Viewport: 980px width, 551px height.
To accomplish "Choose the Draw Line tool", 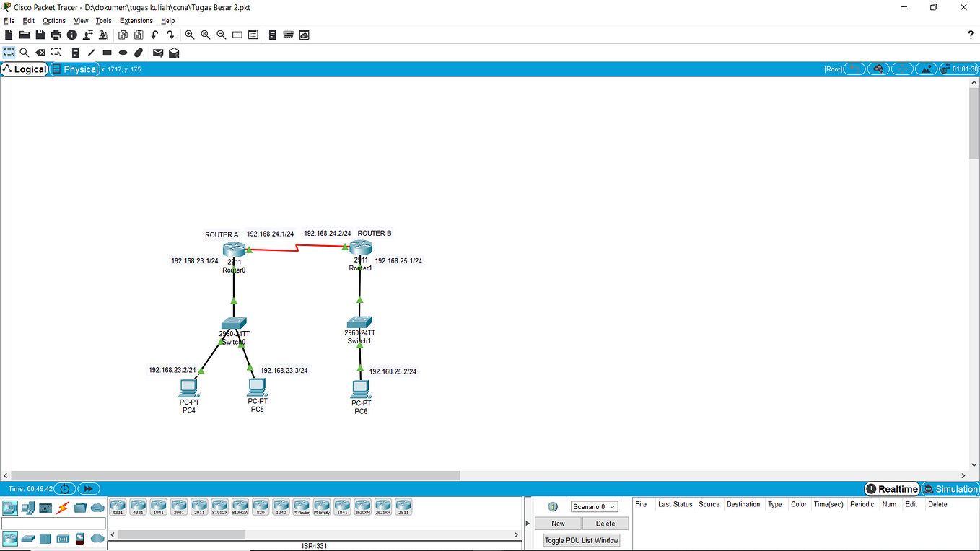I will 91,53.
